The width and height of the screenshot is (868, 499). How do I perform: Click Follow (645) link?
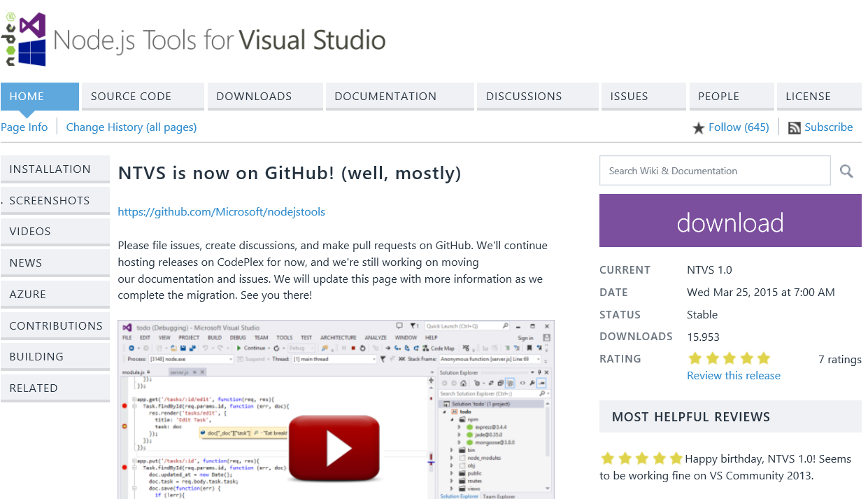[x=739, y=127]
